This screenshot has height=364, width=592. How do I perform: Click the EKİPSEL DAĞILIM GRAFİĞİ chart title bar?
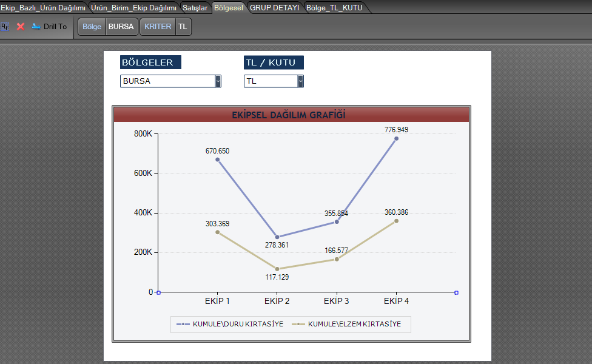pos(291,114)
